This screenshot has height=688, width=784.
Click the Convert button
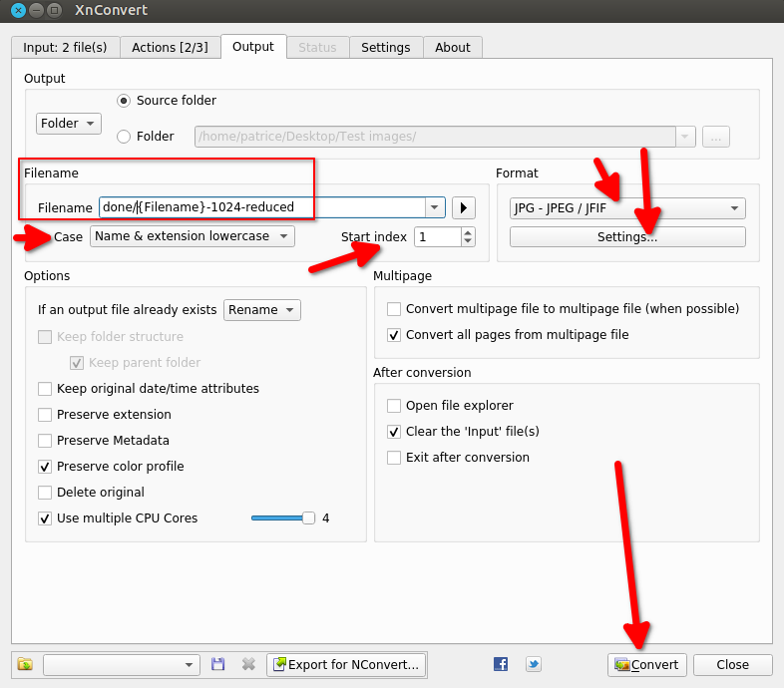click(x=647, y=665)
